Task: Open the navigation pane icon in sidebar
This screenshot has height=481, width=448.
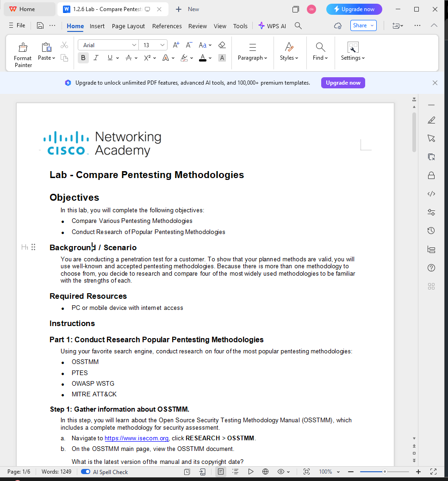Action: tap(431, 249)
